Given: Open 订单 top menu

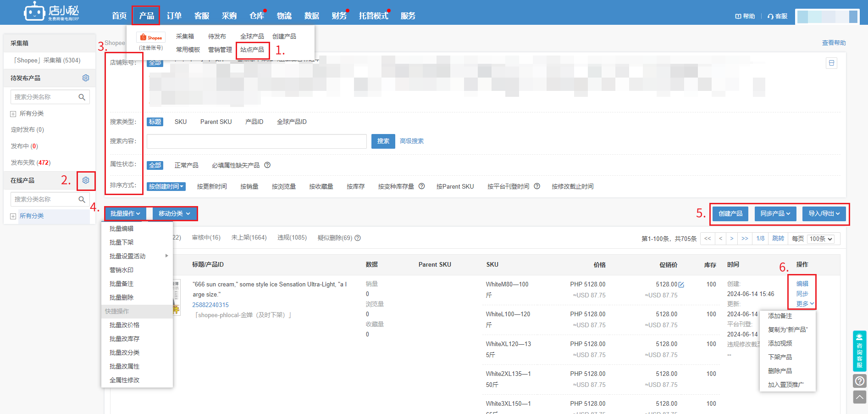Looking at the screenshot, I should [174, 16].
